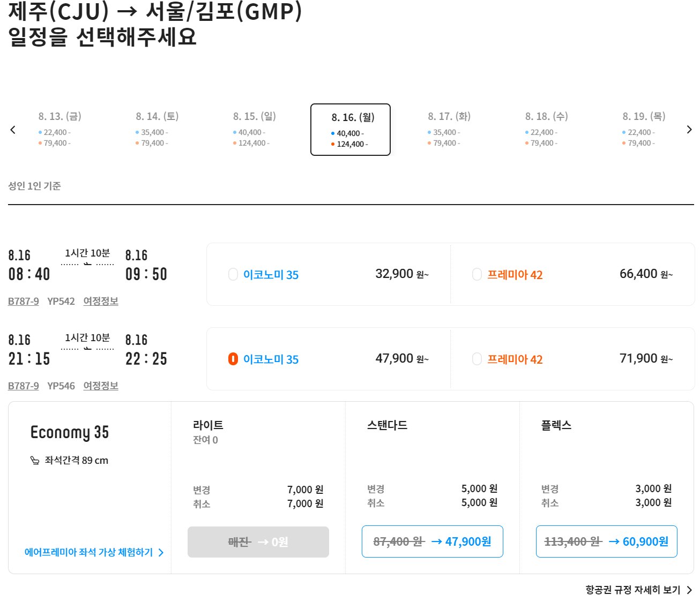
Task: Click the blue price dot under 8. 15. (일)
Action: 234,132
